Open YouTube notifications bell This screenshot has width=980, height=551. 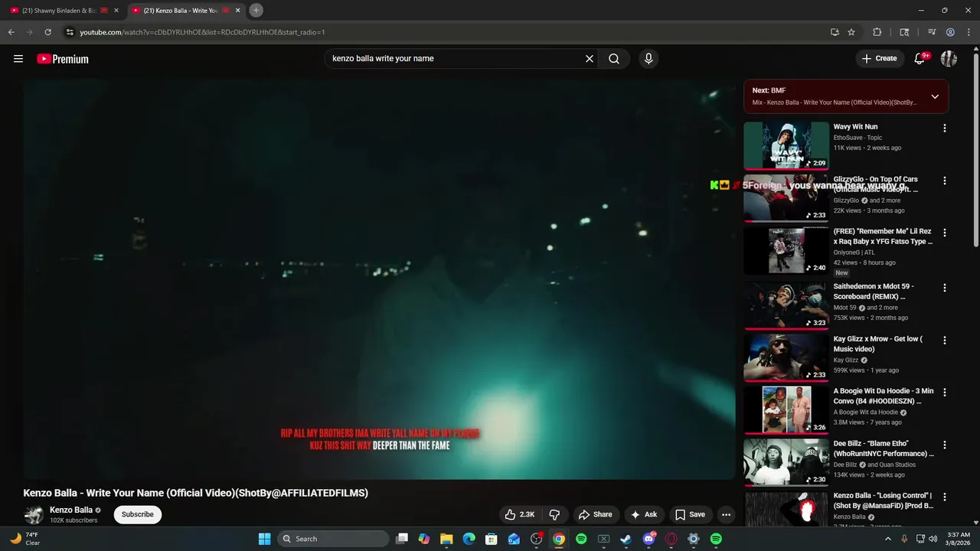[920, 59]
